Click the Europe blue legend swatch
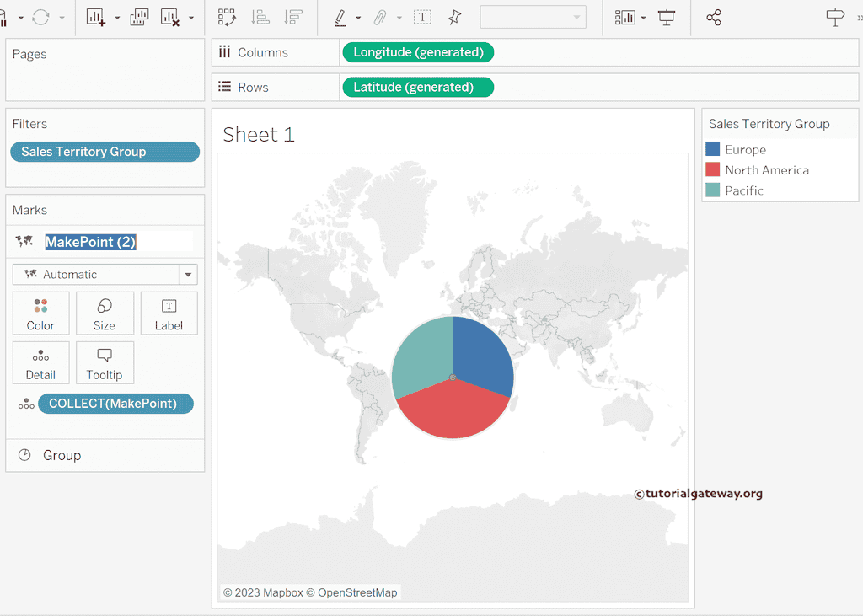This screenshot has height=616, width=863. [713, 149]
